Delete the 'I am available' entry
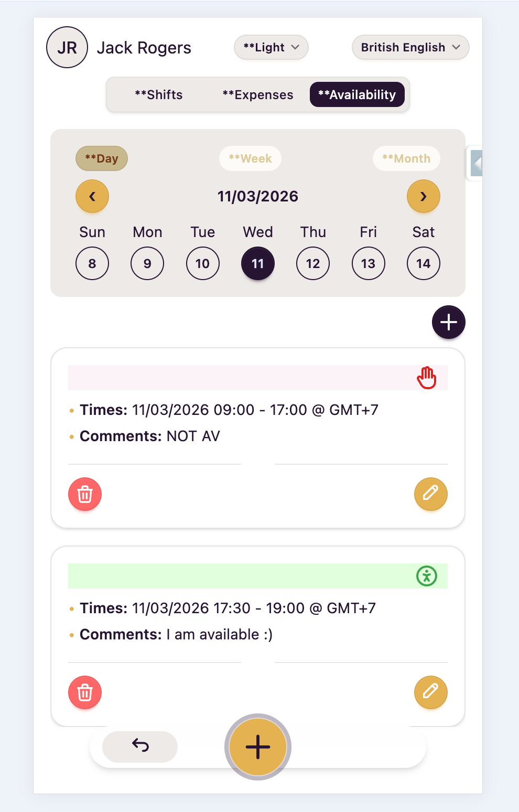 (x=85, y=692)
